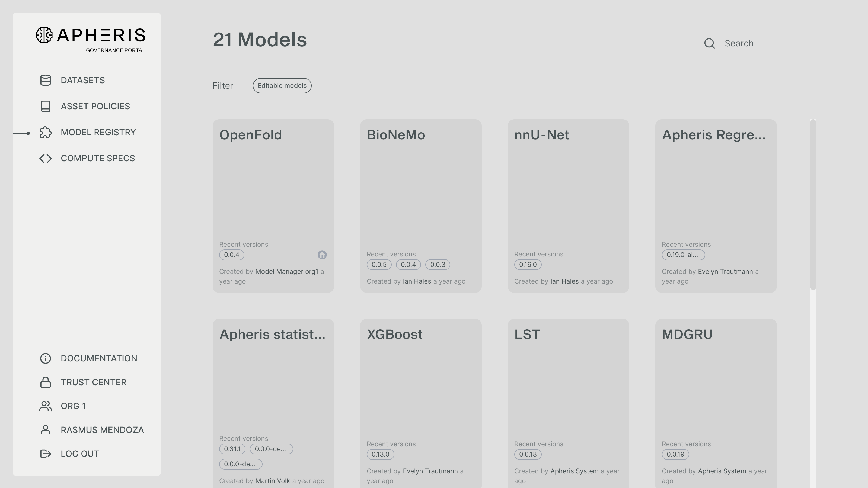Select BioNeMo version 0.0.3 chip
This screenshot has width=868, height=488.
[437, 265]
